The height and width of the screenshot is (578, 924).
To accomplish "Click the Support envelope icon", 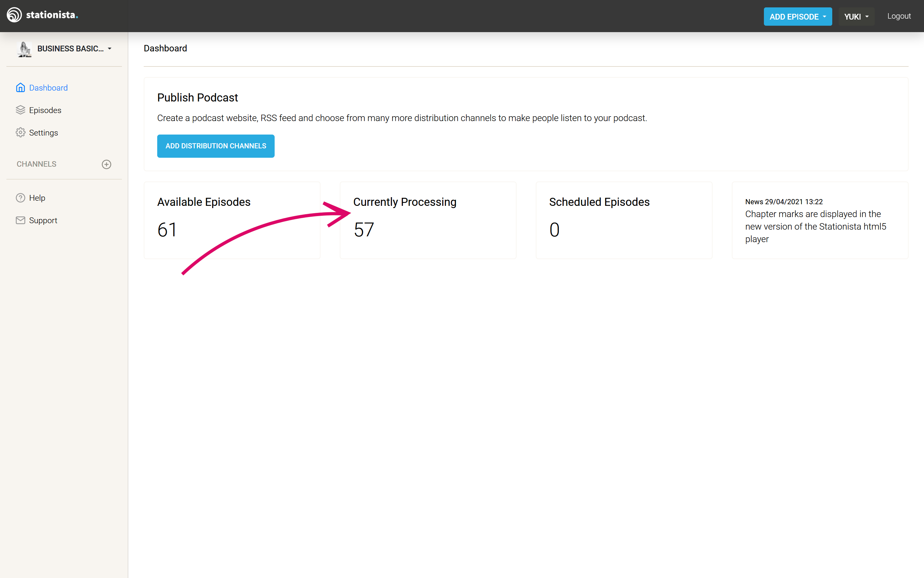I will 21,221.
